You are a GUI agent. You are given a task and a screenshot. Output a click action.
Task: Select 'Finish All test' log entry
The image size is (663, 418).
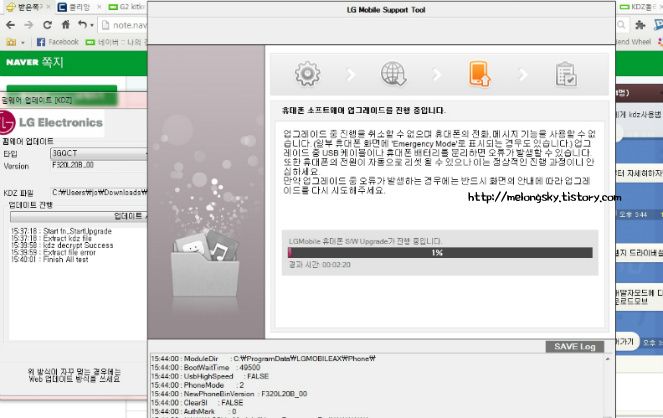(x=50, y=260)
